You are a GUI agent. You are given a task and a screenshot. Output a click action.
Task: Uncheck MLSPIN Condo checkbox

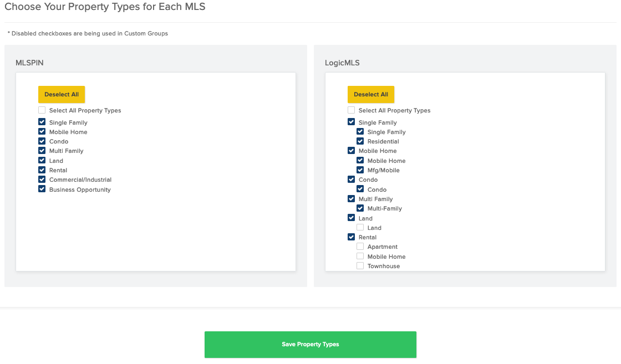(x=42, y=141)
